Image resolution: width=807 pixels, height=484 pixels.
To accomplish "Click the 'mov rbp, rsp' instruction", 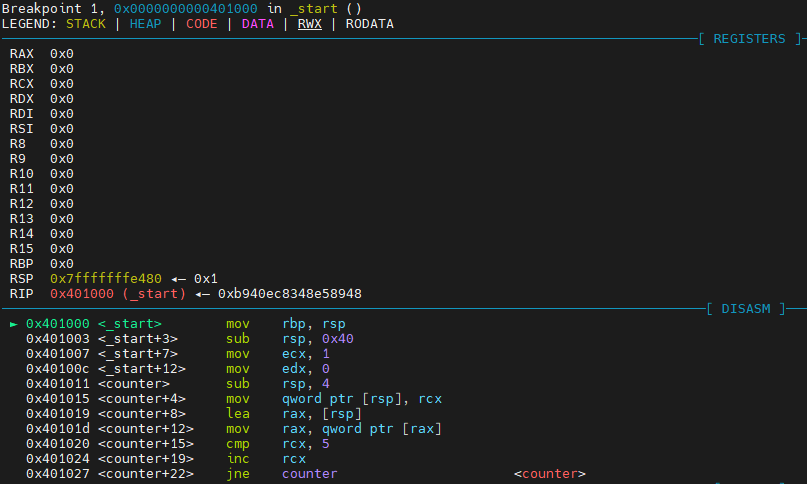I will click(x=286, y=323).
